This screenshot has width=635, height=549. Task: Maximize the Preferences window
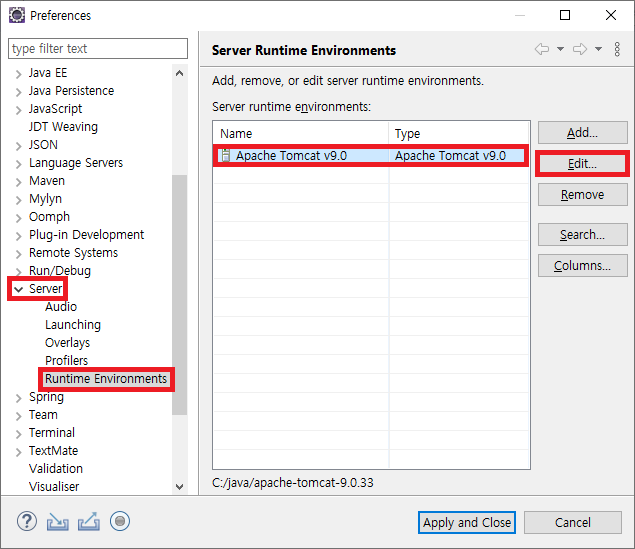[565, 15]
